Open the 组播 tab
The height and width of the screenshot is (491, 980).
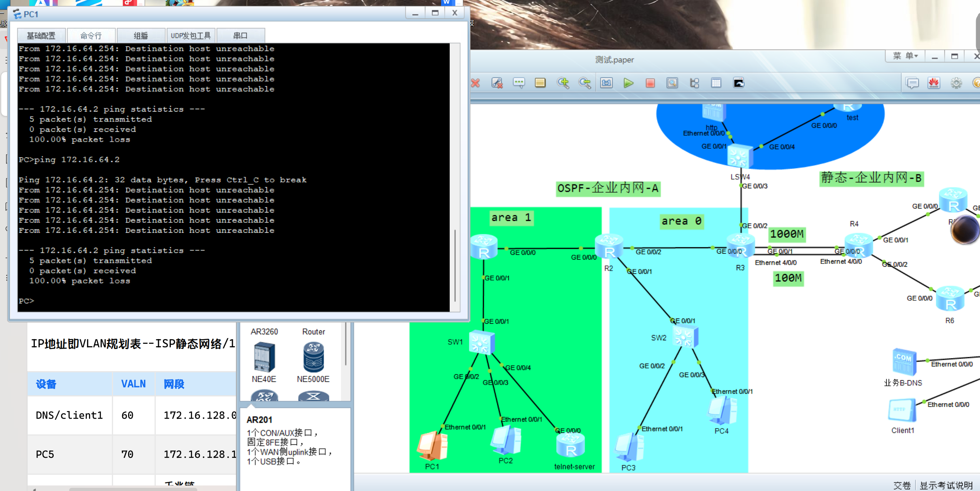(x=141, y=36)
